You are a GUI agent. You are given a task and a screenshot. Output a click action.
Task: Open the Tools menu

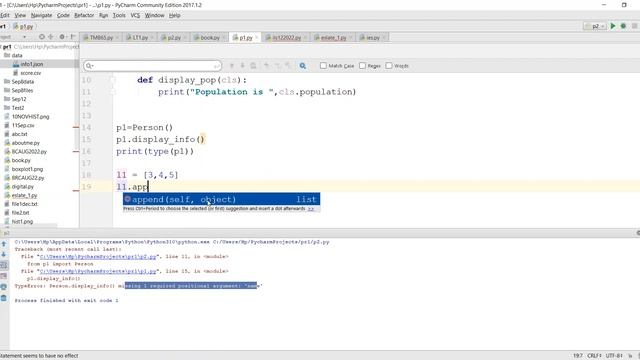click(119, 16)
